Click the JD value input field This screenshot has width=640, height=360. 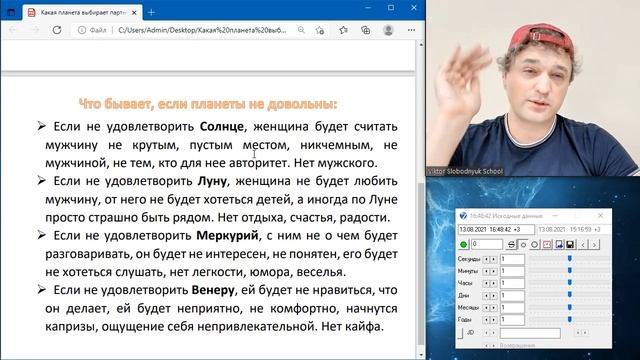[530, 333]
